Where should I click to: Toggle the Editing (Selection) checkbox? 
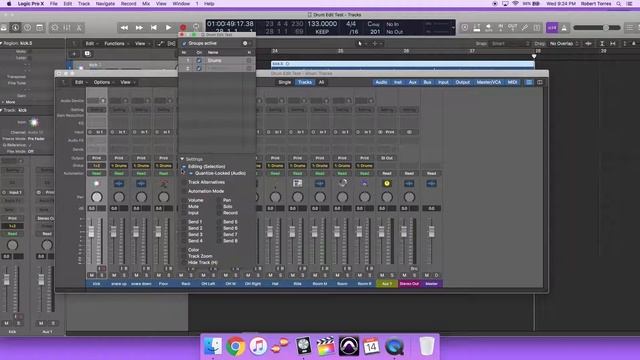184,167
